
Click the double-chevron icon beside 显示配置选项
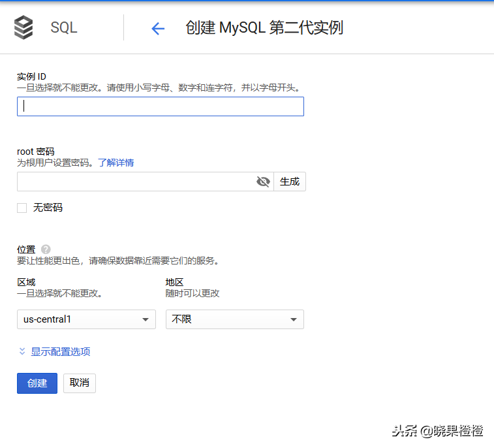click(22, 351)
